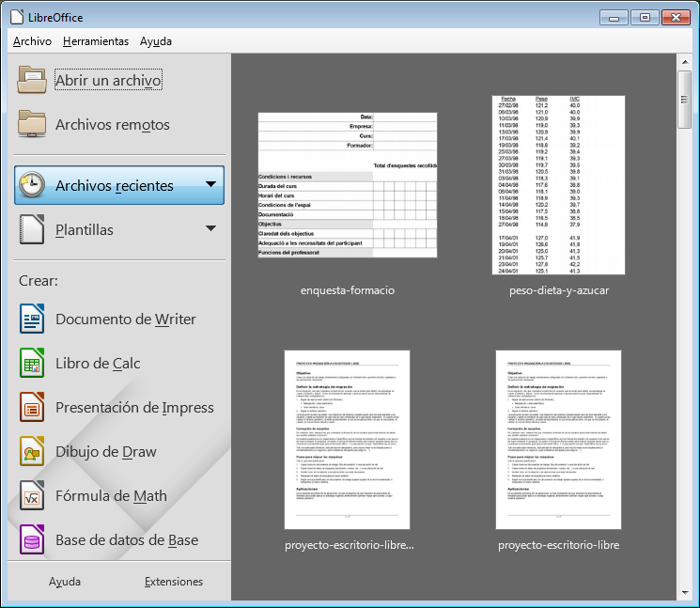Create a new Documento de Writer
The height and width of the screenshot is (608, 700).
click(x=126, y=320)
